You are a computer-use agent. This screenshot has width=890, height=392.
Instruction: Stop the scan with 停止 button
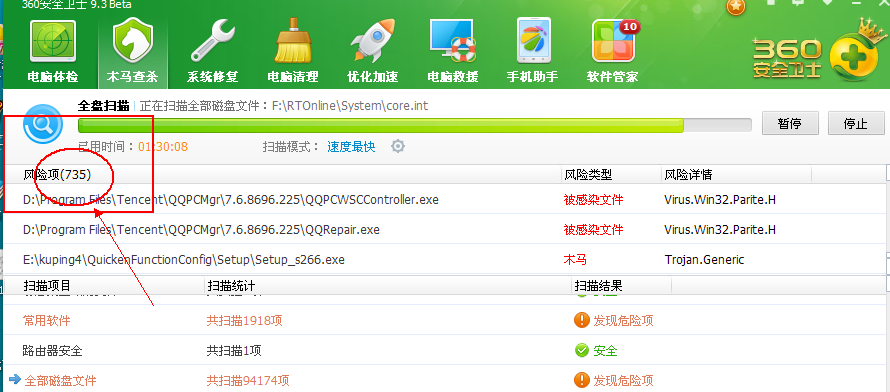(856, 123)
